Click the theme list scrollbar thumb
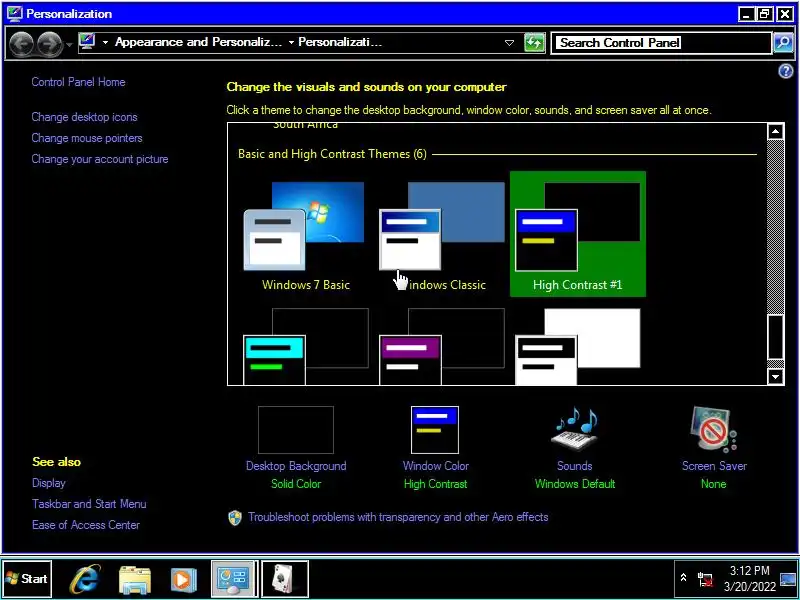 (775, 337)
